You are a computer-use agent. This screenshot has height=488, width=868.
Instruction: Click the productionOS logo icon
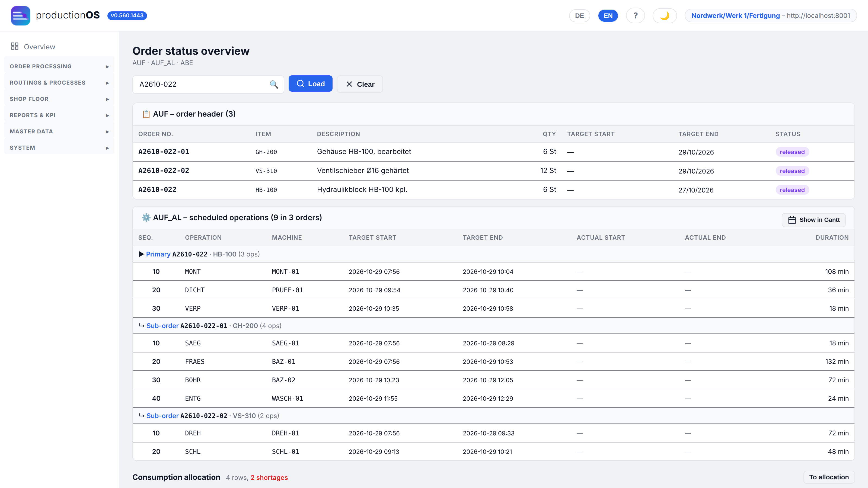pyautogui.click(x=20, y=15)
